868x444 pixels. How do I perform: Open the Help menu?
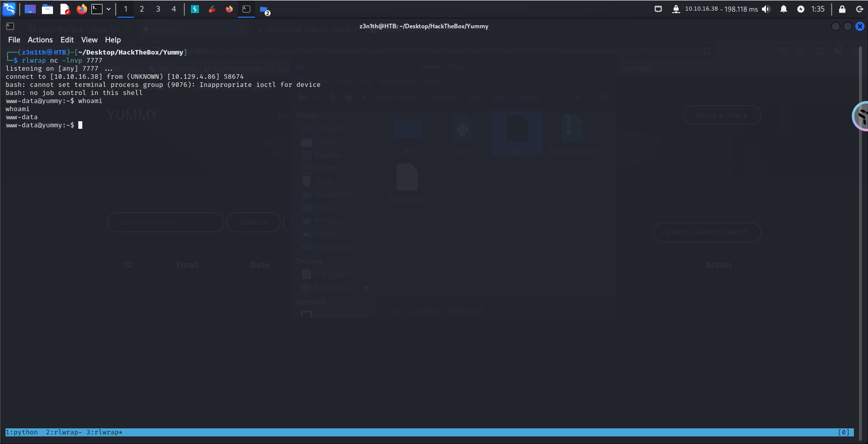tap(113, 40)
